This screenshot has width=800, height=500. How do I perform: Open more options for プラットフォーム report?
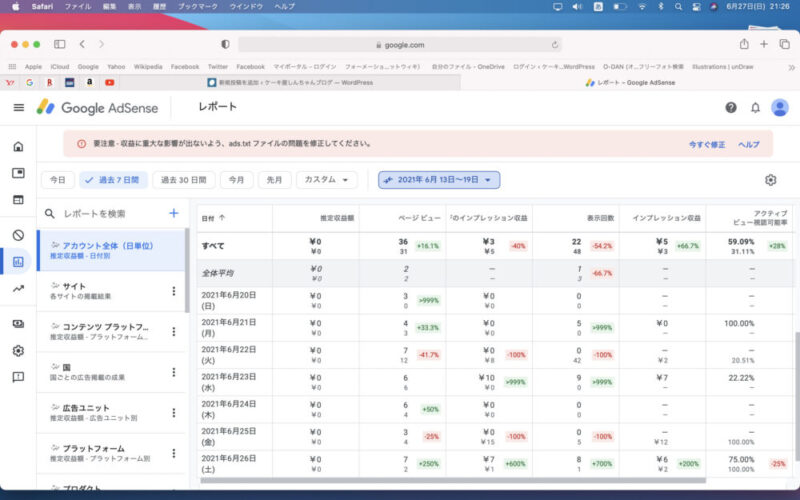click(173, 453)
